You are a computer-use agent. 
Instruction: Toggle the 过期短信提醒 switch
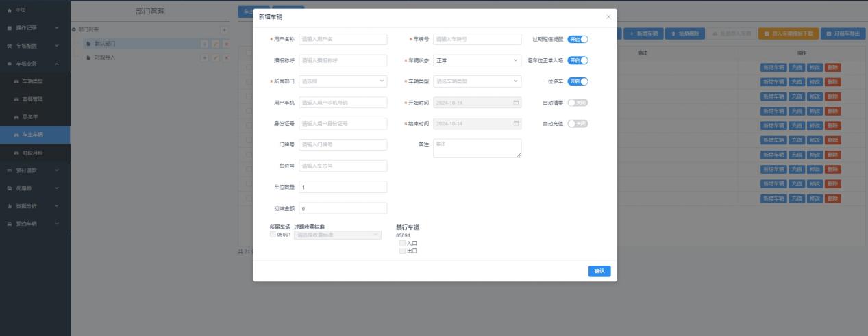(x=578, y=39)
